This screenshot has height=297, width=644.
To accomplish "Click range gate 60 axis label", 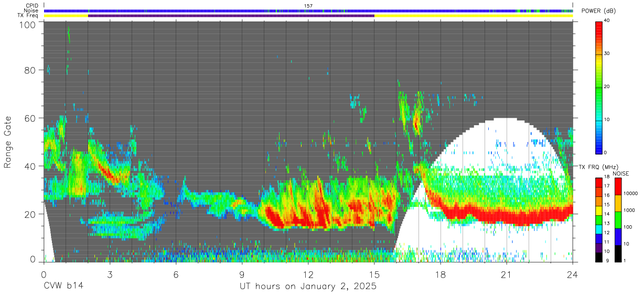I will coord(30,118).
